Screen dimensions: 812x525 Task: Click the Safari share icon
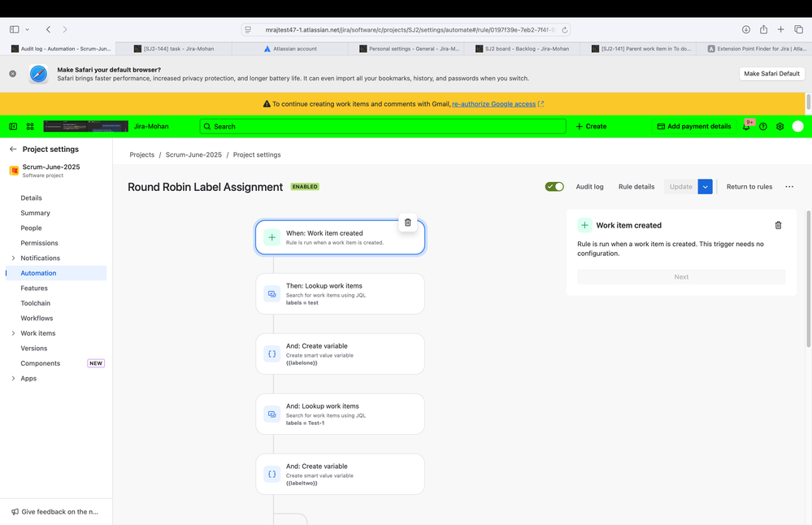click(x=763, y=29)
